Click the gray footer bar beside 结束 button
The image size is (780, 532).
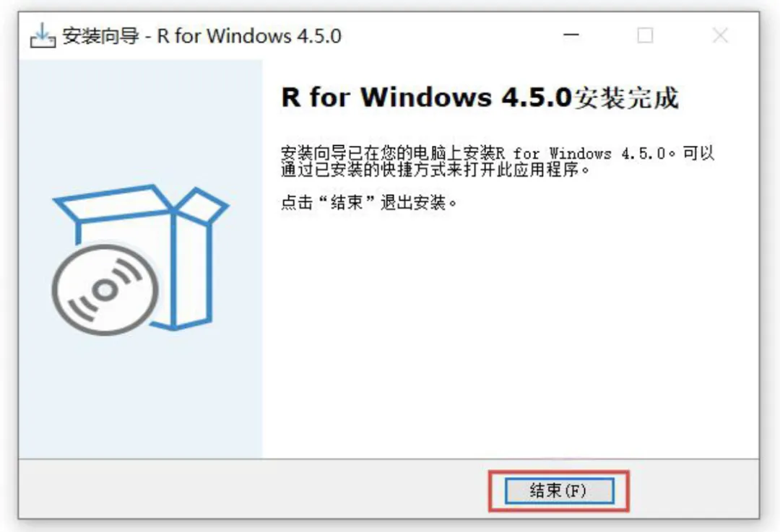point(248,489)
